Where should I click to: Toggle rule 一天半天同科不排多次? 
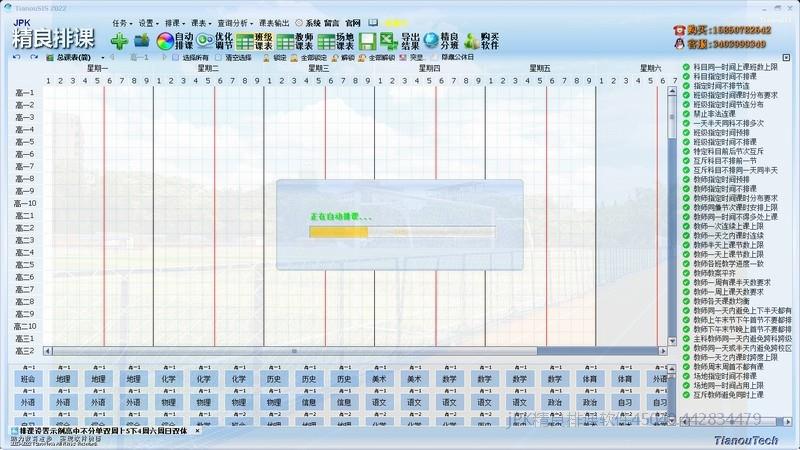[x=686, y=123]
